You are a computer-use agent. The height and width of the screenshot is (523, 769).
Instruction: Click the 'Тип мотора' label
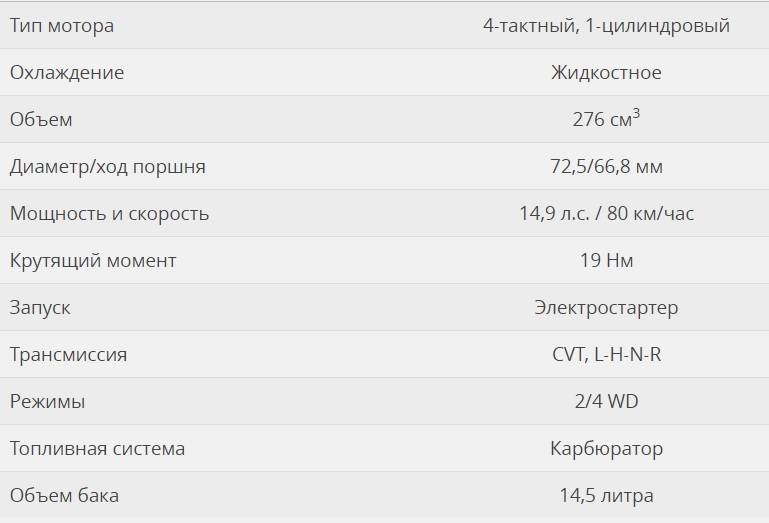(62, 26)
